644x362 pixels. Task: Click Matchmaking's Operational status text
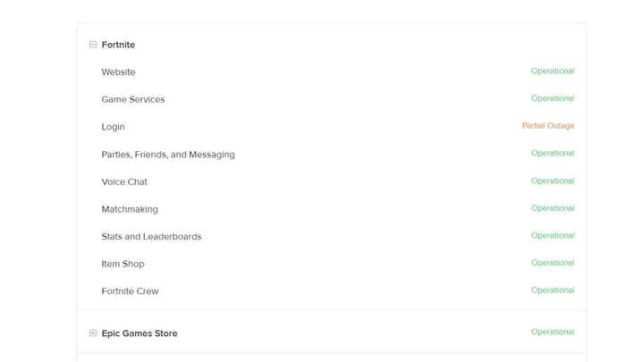(x=553, y=208)
